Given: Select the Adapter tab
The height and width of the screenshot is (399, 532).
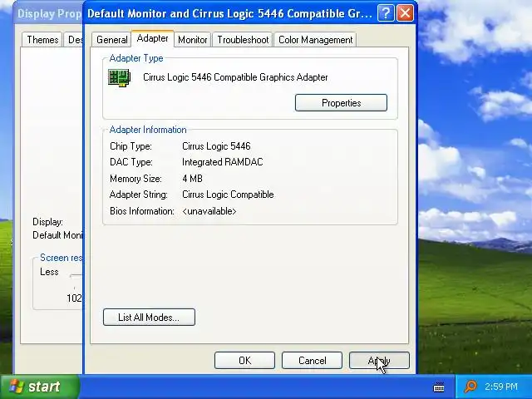Looking at the screenshot, I should pos(152,38).
